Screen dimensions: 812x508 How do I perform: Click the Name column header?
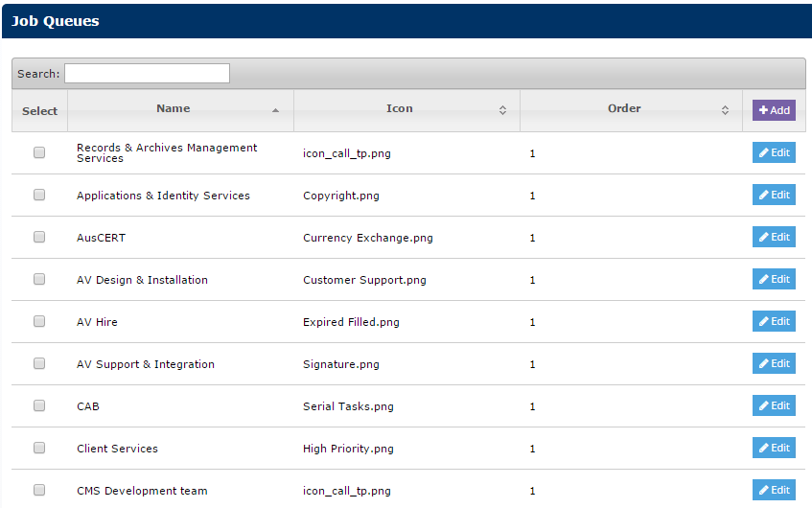point(181,110)
